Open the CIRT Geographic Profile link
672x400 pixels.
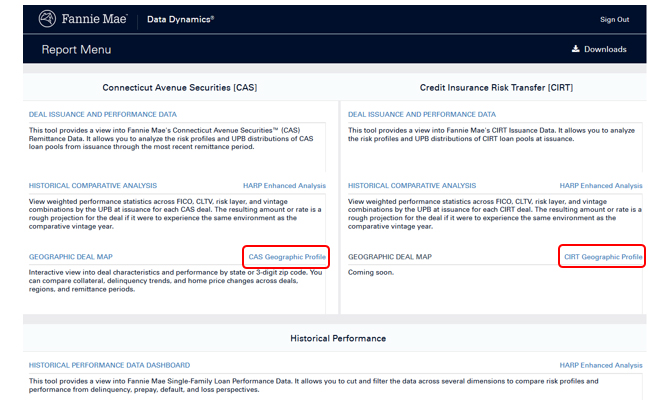pyautogui.click(x=603, y=257)
